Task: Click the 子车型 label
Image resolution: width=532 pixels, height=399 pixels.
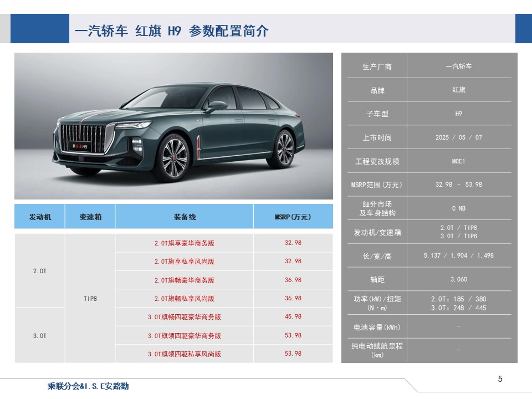Action: pos(377,114)
